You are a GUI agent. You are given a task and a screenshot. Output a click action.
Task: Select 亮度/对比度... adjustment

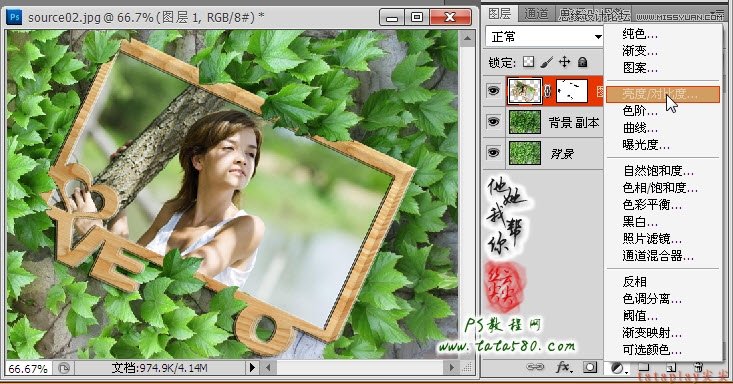pos(663,94)
